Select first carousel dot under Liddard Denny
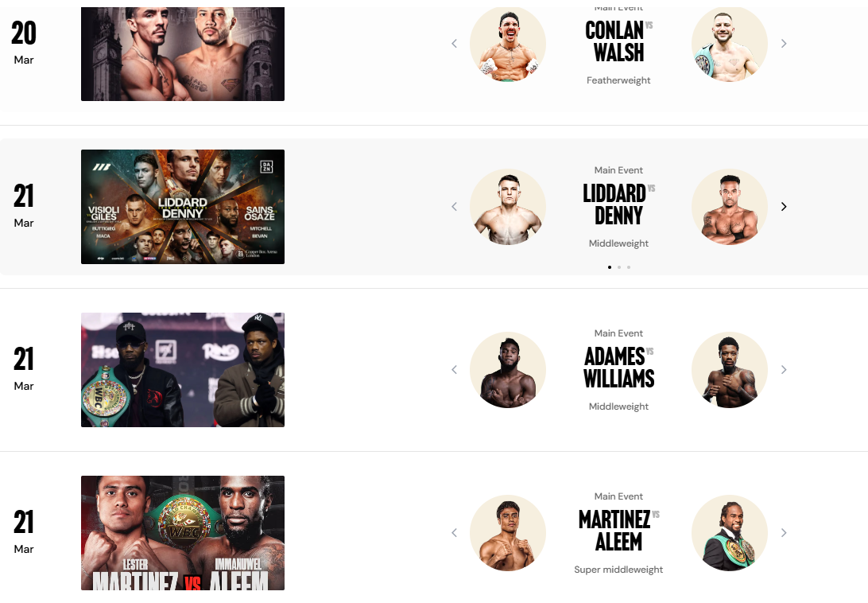The height and width of the screenshot is (603, 868). tap(610, 267)
